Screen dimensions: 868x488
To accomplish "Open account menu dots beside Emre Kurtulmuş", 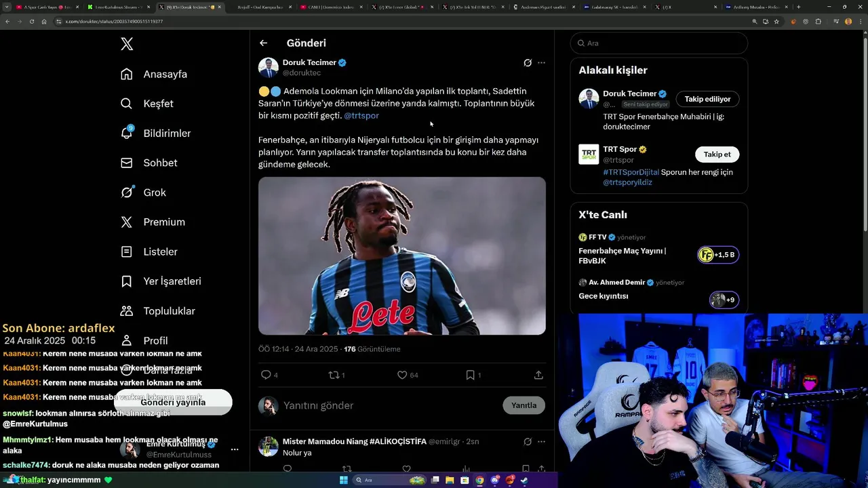I will [x=235, y=449].
